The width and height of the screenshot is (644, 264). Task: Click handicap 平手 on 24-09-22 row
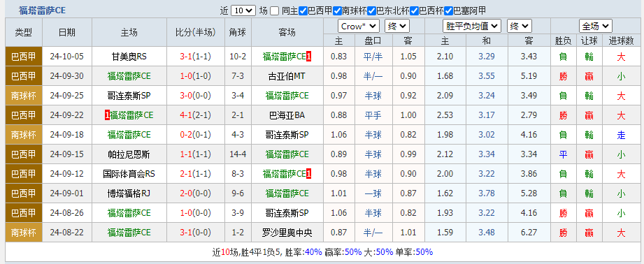pos(373,115)
